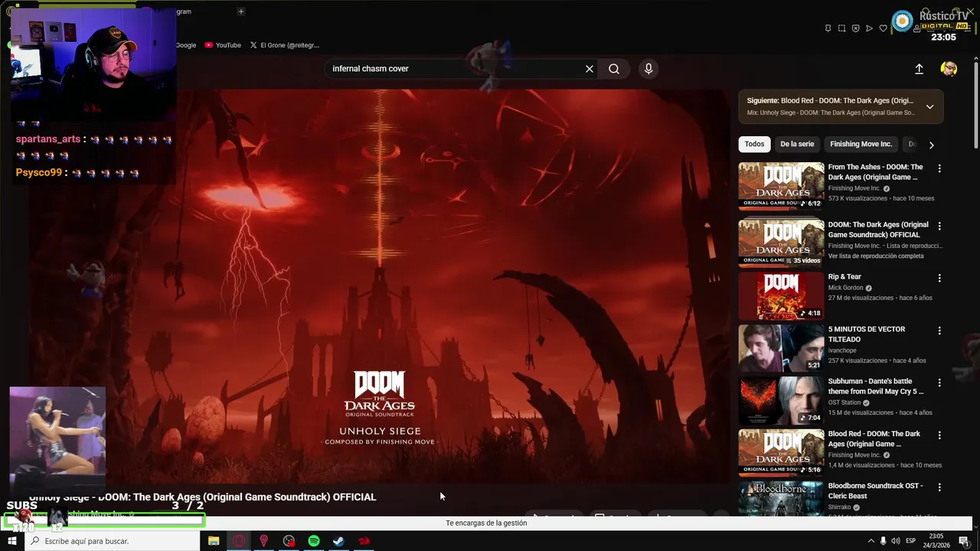Image resolution: width=980 pixels, height=551 pixels.
Task: Open the upload arrow icon near avatar
Action: coord(919,69)
